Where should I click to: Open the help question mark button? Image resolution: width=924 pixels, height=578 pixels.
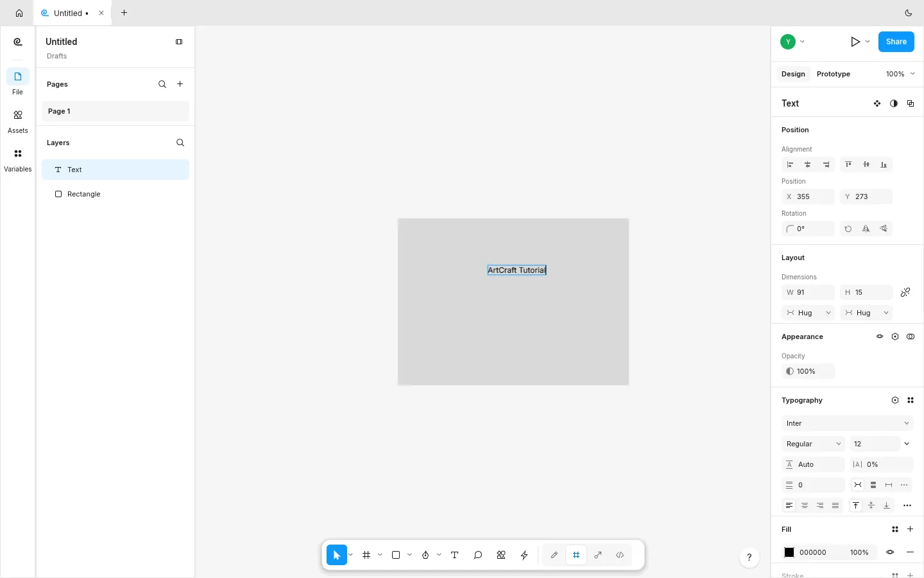point(749,557)
